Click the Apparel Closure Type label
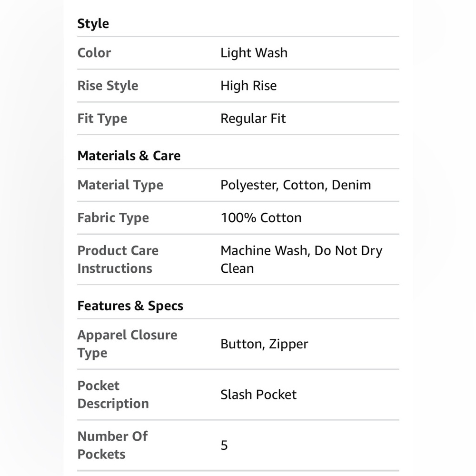 point(127,344)
